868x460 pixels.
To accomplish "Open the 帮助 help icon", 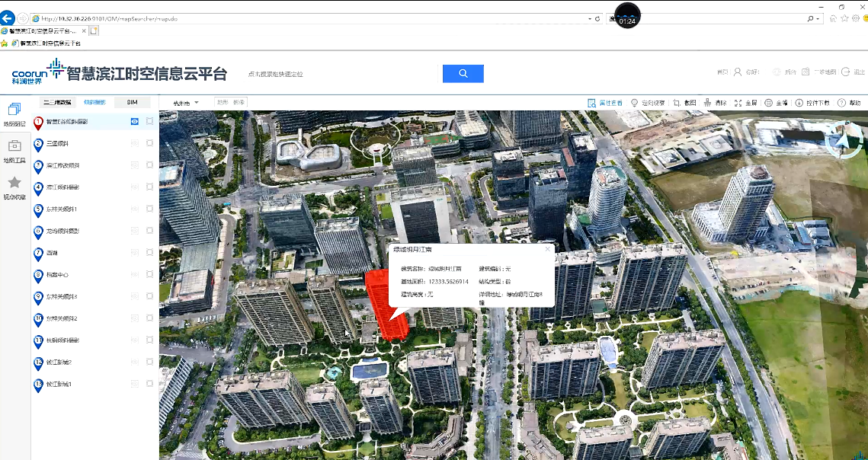I will coord(849,103).
